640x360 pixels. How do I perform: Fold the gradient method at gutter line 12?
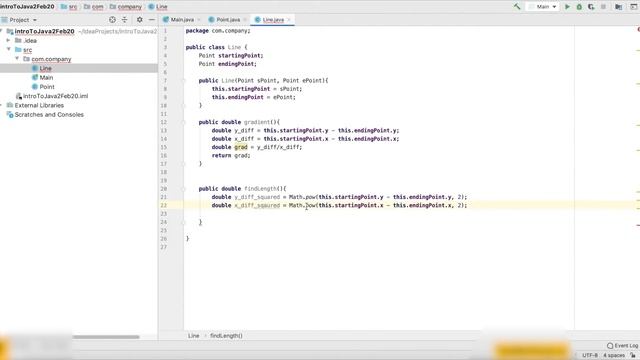tap(183, 122)
